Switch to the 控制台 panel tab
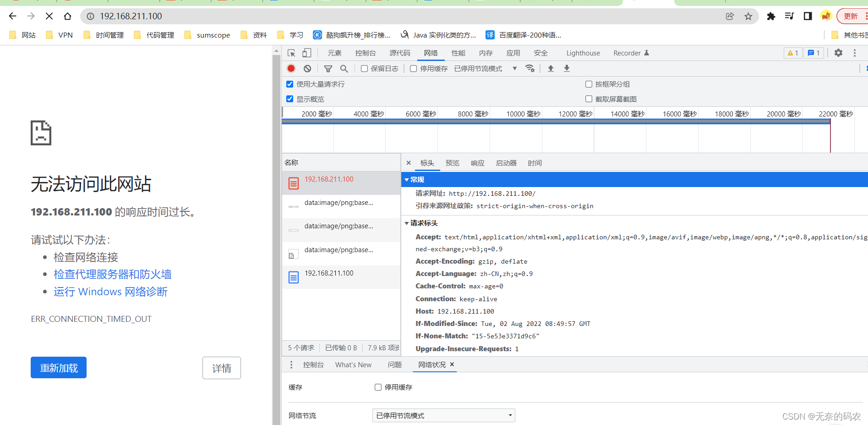Screen dimensions: 868x425 click(x=365, y=53)
